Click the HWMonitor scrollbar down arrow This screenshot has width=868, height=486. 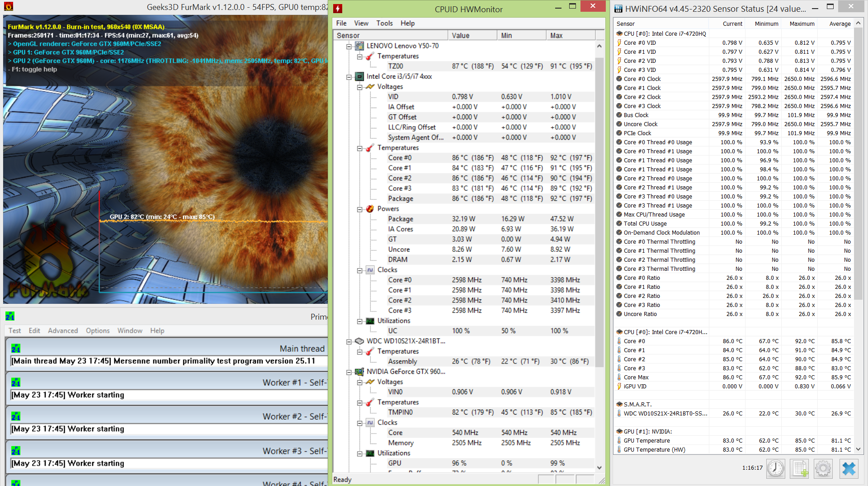(x=599, y=468)
